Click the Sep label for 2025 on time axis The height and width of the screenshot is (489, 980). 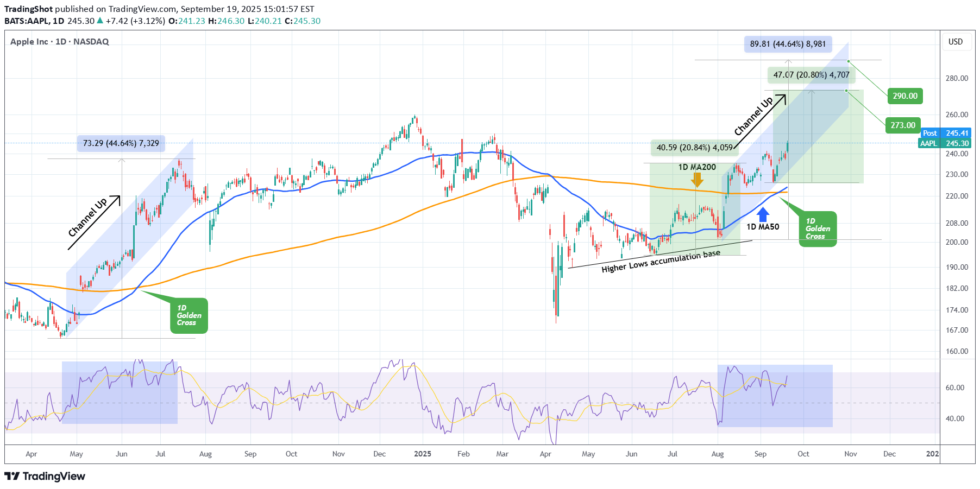(760, 454)
